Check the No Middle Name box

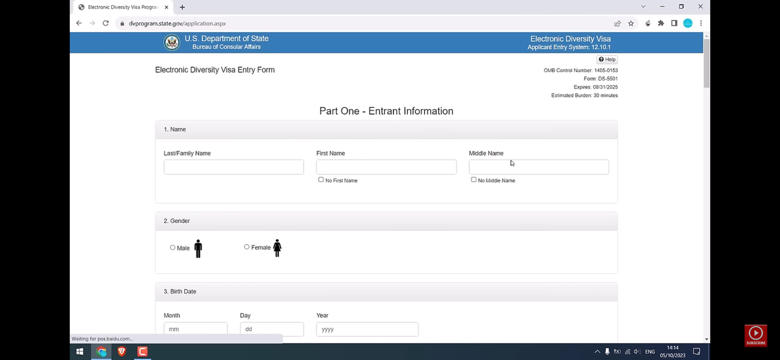[474, 180]
